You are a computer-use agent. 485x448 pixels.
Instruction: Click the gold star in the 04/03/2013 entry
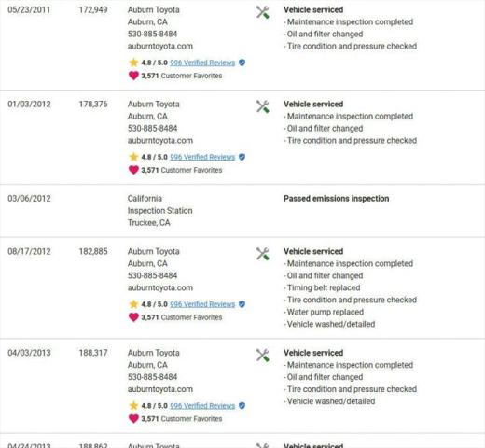133,406
